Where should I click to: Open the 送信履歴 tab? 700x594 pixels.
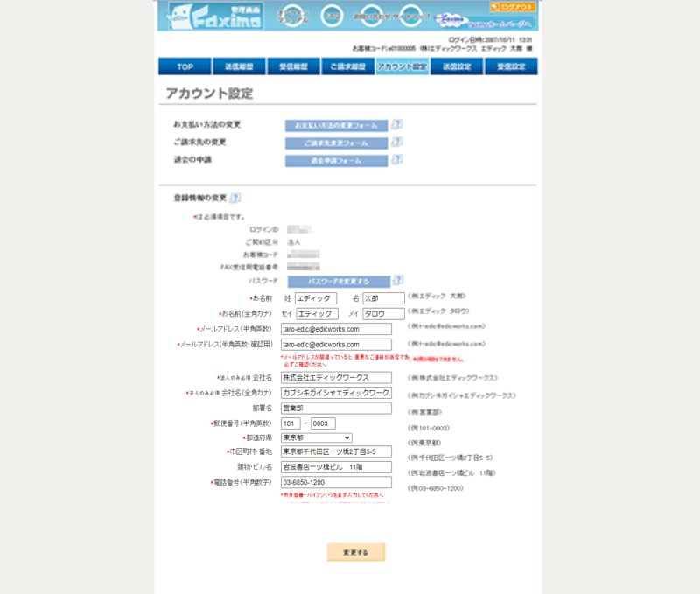tap(239, 66)
